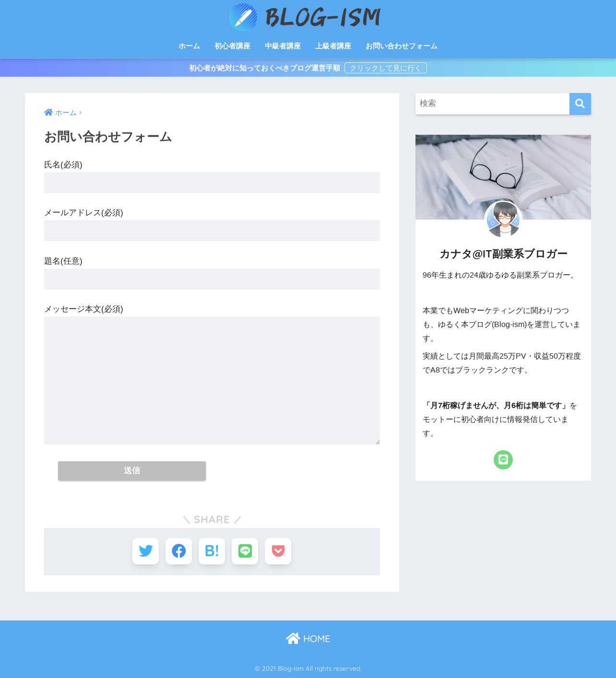616x678 pixels.
Task: Click the 送信 submit button
Action: tap(132, 471)
